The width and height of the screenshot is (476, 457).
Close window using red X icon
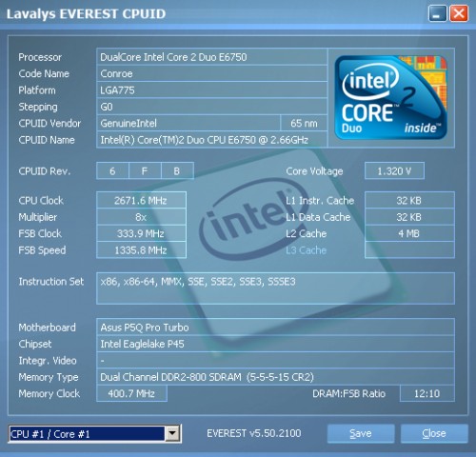coord(459,14)
